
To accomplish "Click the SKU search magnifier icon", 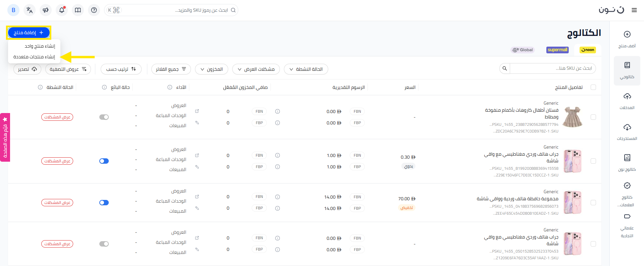I will tap(504, 68).
